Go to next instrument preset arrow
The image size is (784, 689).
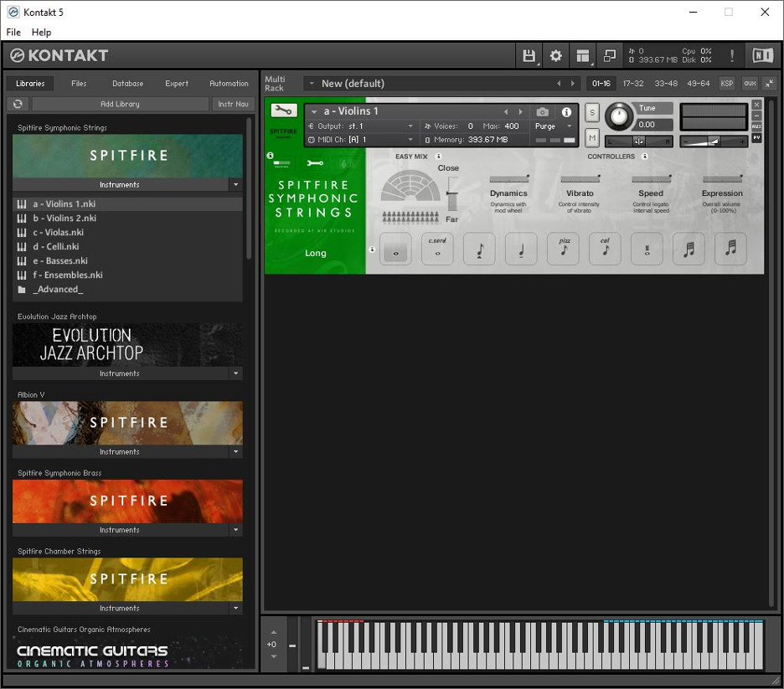[520, 111]
